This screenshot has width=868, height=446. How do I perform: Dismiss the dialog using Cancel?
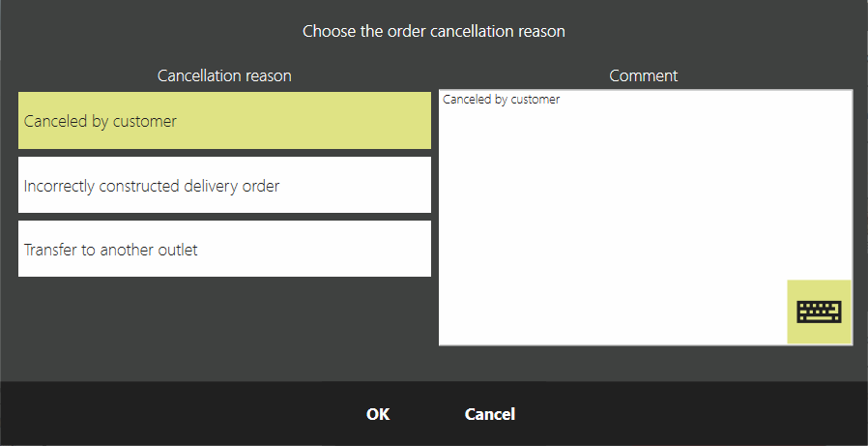click(490, 414)
